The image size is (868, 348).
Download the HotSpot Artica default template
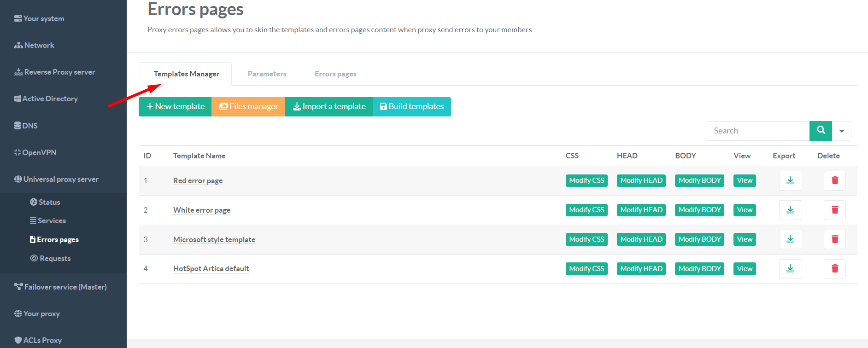(790, 269)
